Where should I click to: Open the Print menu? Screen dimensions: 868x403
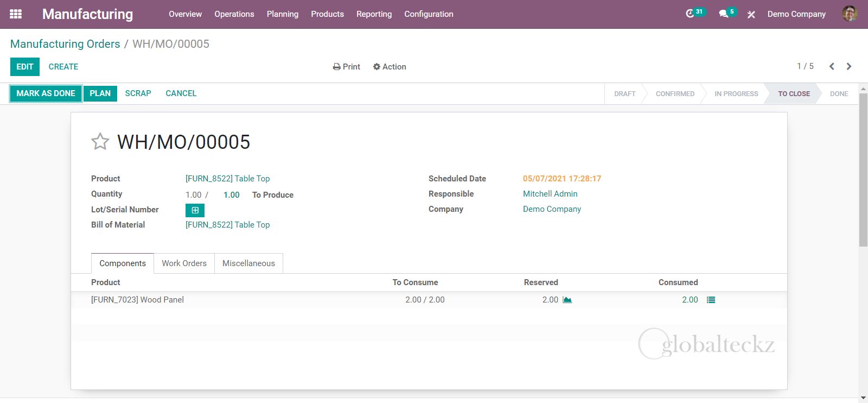click(347, 67)
